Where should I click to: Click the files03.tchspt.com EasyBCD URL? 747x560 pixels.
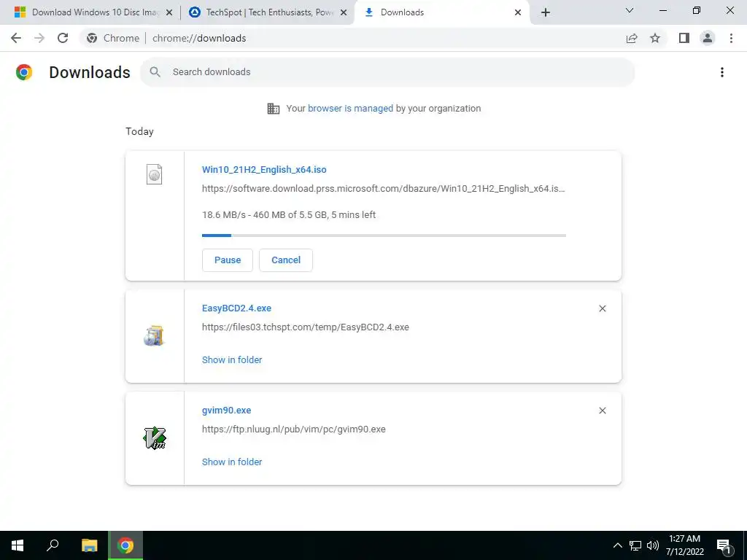click(306, 327)
